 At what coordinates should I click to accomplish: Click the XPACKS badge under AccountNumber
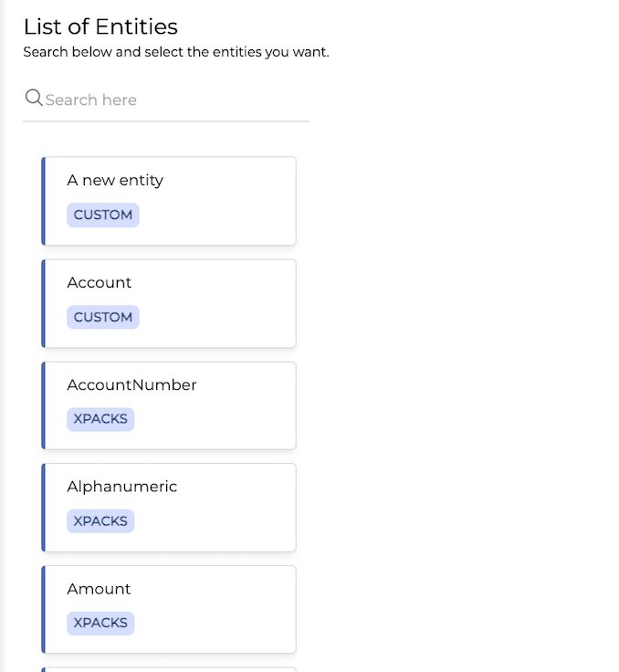click(x=100, y=419)
